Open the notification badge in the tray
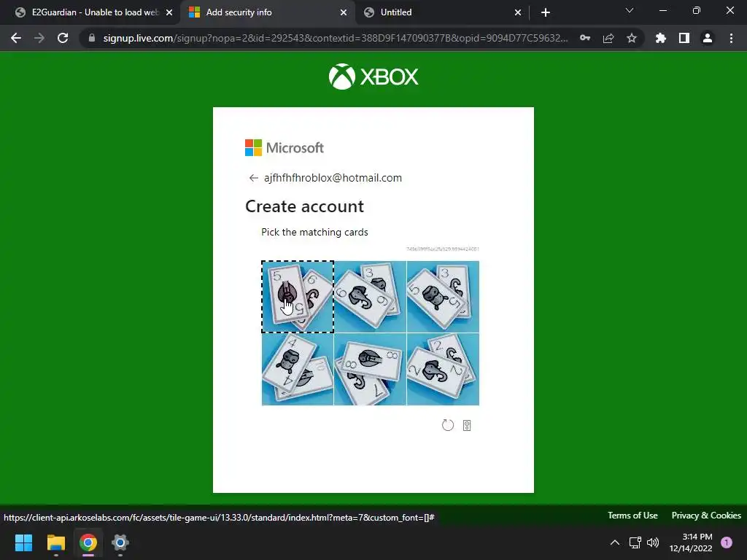Viewport: 747px width, 560px height. click(x=727, y=542)
